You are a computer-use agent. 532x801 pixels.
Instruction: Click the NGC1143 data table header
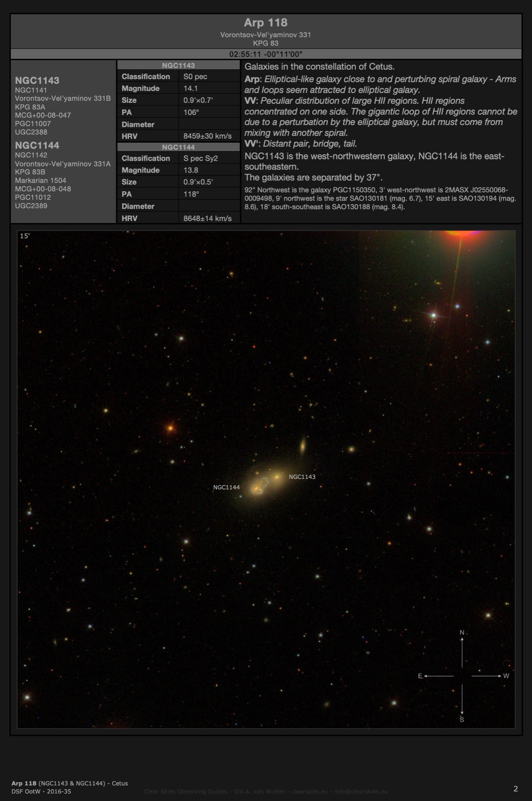178,65
